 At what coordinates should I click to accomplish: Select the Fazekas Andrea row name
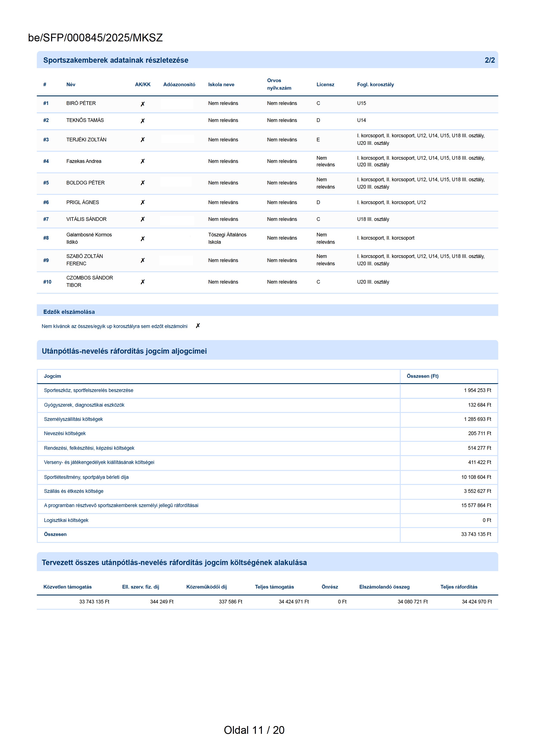tap(84, 161)
